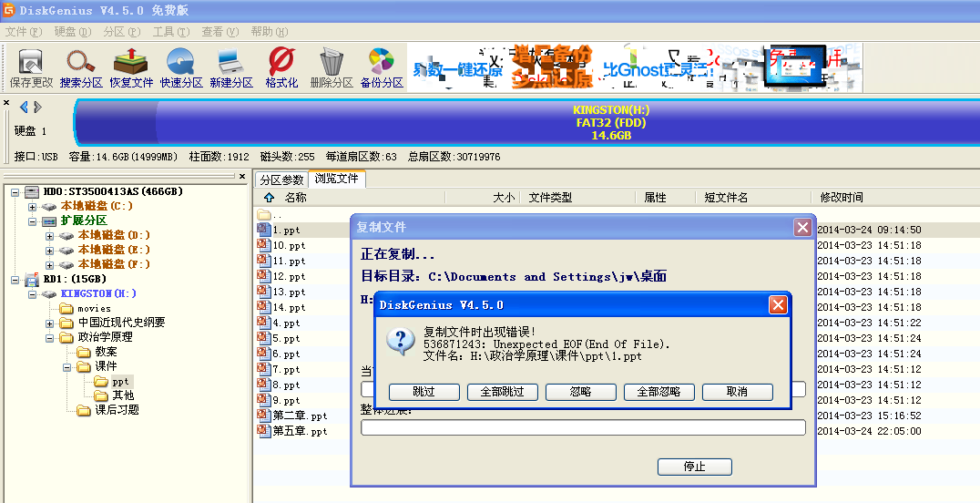Click the question mark icon in error dialog
The height and width of the screenshot is (503, 980).
pyautogui.click(x=400, y=341)
